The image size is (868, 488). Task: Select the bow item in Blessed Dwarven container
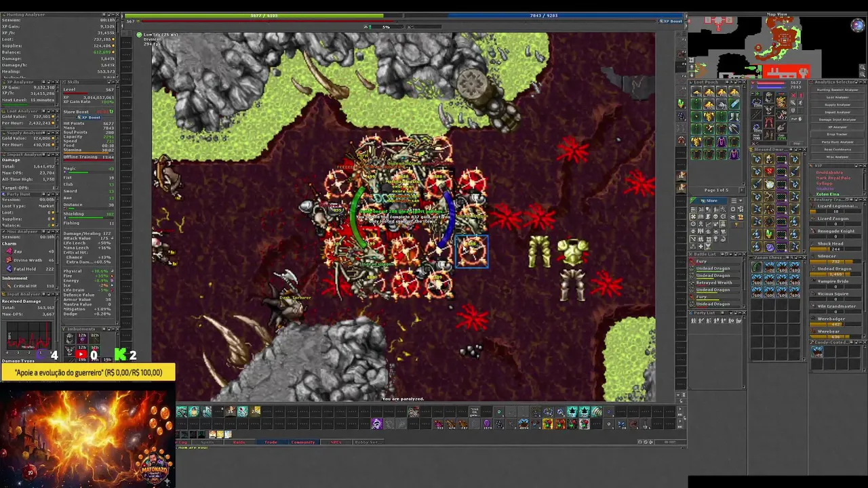pyautogui.click(x=769, y=197)
